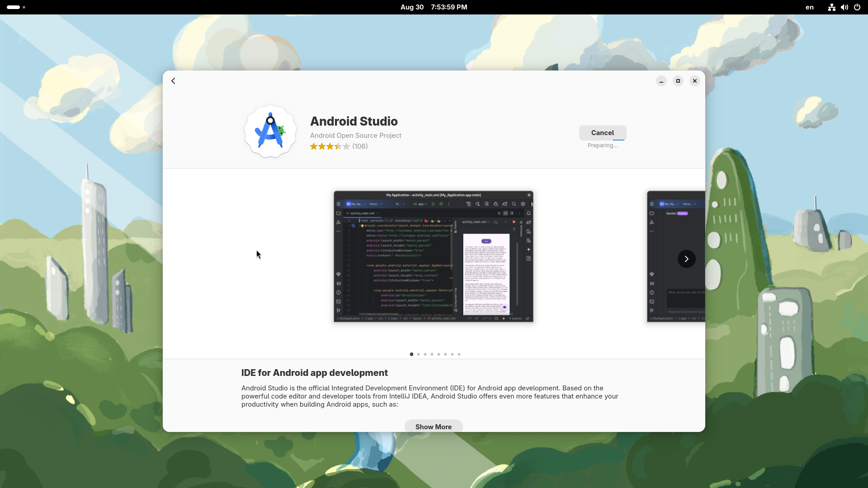868x488 pixels.
Task: Select the second carousel page dot
Action: 418,354
